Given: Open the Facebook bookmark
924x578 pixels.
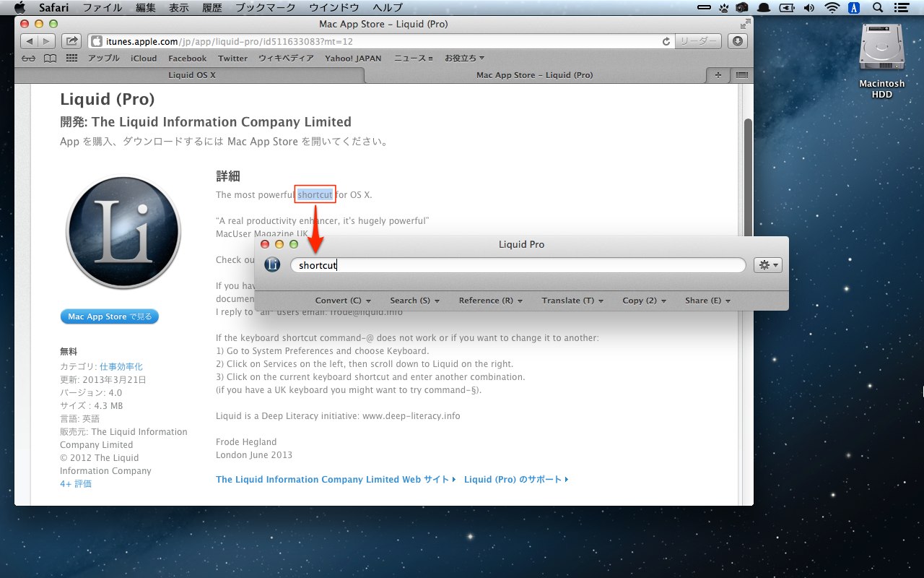Looking at the screenshot, I should pos(187,58).
